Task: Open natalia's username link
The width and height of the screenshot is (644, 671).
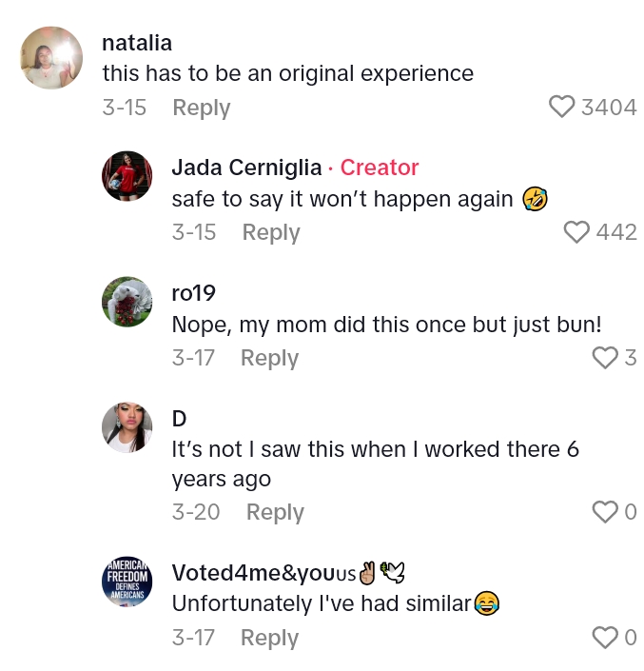Action: [137, 43]
